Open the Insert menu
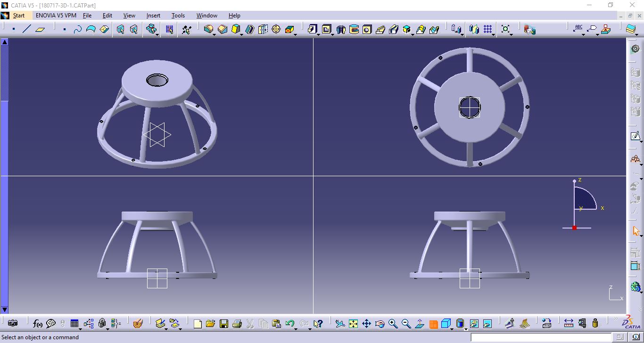 click(153, 16)
